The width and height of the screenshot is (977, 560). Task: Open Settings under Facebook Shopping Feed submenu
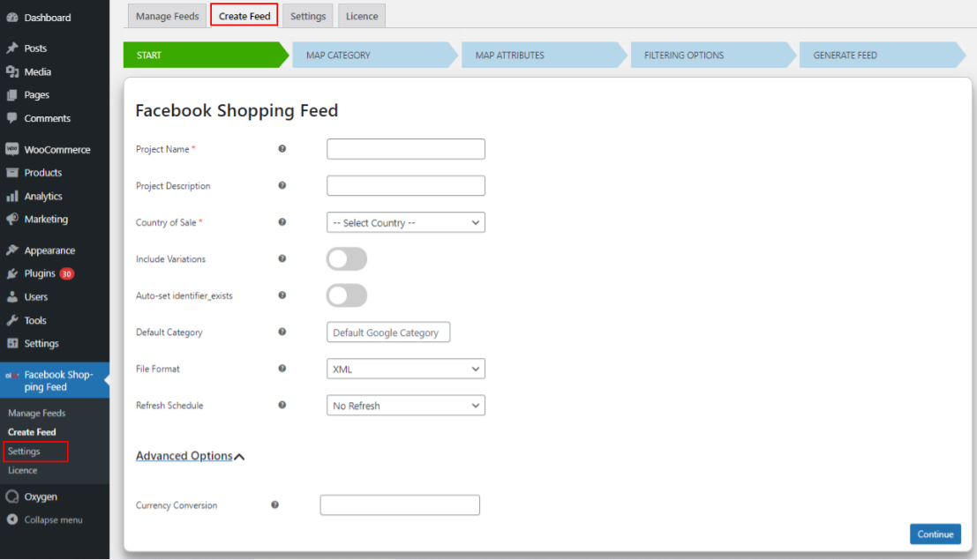click(24, 452)
